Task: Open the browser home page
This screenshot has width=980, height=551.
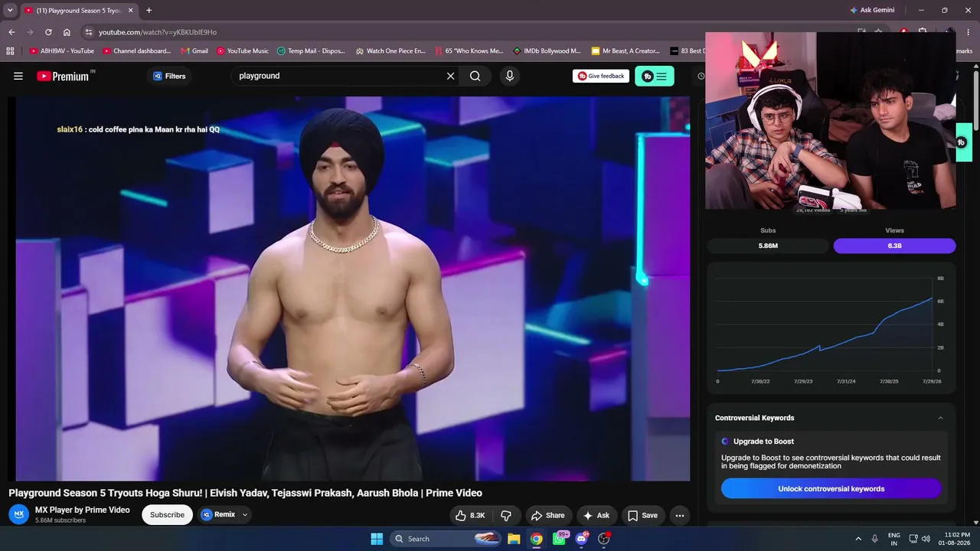Action: 67,32
